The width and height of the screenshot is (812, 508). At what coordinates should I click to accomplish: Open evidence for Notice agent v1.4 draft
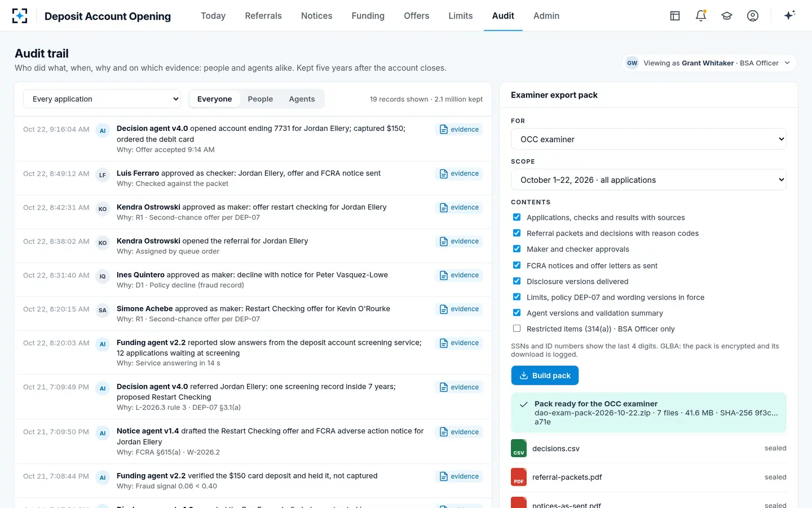point(459,432)
